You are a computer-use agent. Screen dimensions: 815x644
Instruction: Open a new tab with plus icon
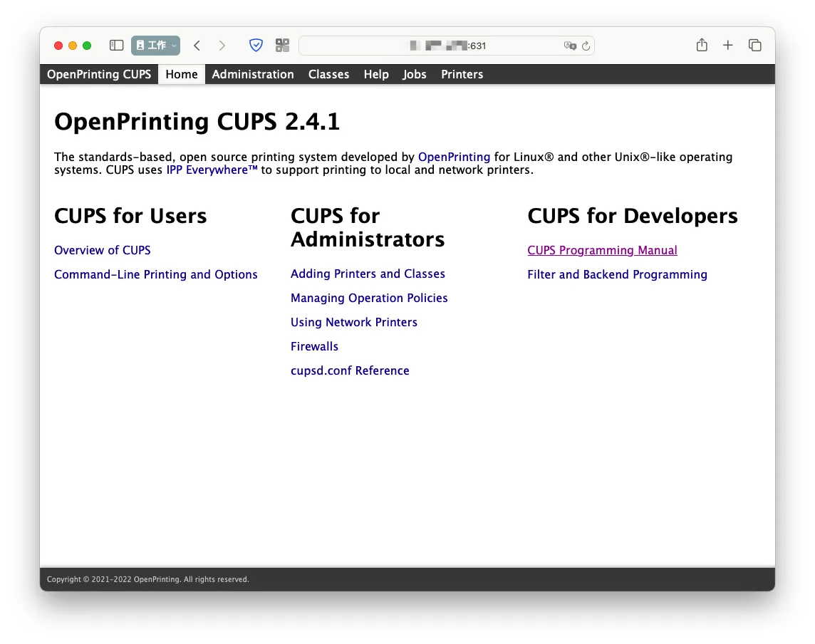pos(727,46)
